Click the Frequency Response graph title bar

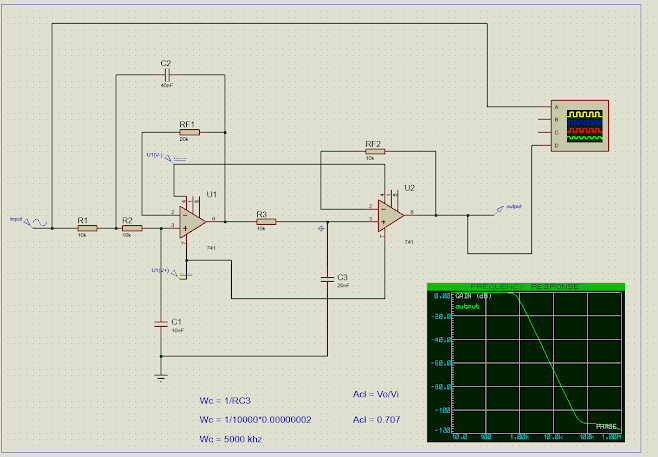tap(526, 287)
